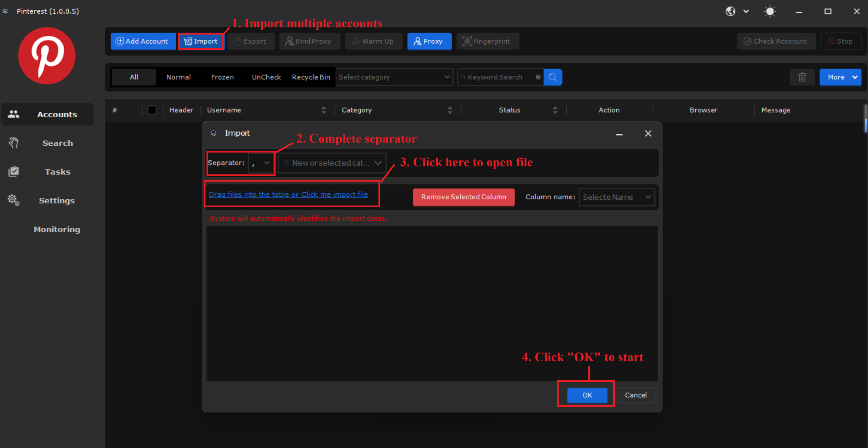Click the Add Account button

(143, 41)
